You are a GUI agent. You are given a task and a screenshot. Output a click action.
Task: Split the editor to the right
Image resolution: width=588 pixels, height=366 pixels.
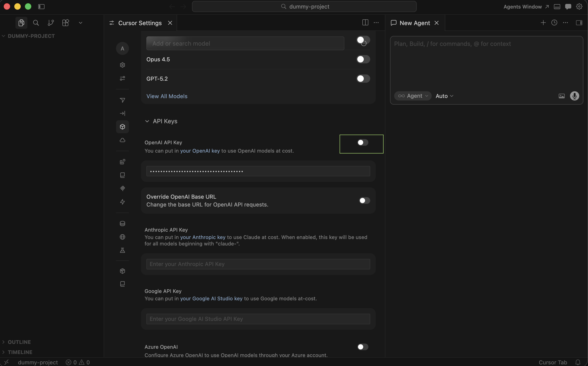tap(365, 23)
